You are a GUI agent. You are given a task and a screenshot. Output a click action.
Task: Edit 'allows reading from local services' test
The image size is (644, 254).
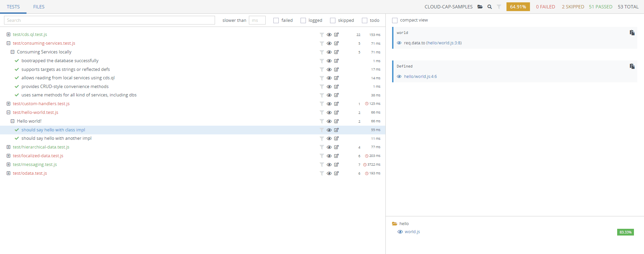pos(336,78)
